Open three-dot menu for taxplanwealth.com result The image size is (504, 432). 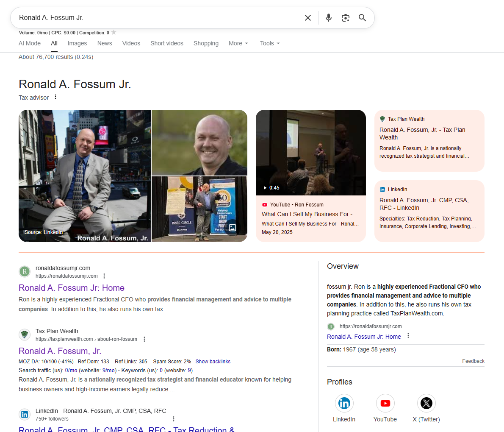144,339
